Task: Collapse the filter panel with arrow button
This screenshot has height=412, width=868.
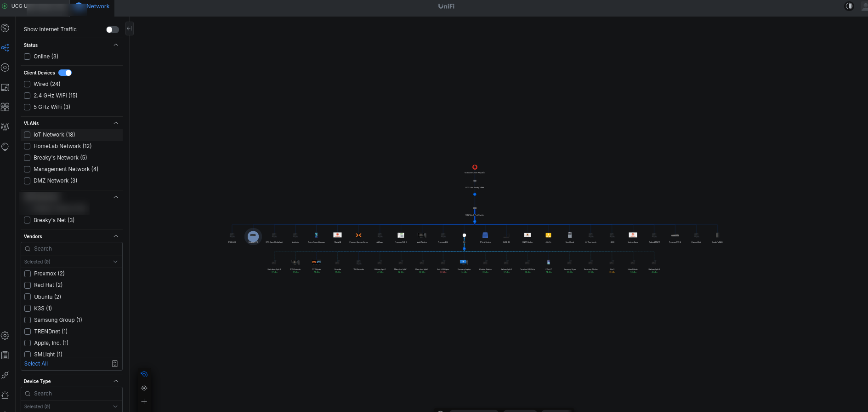Action: (x=129, y=29)
